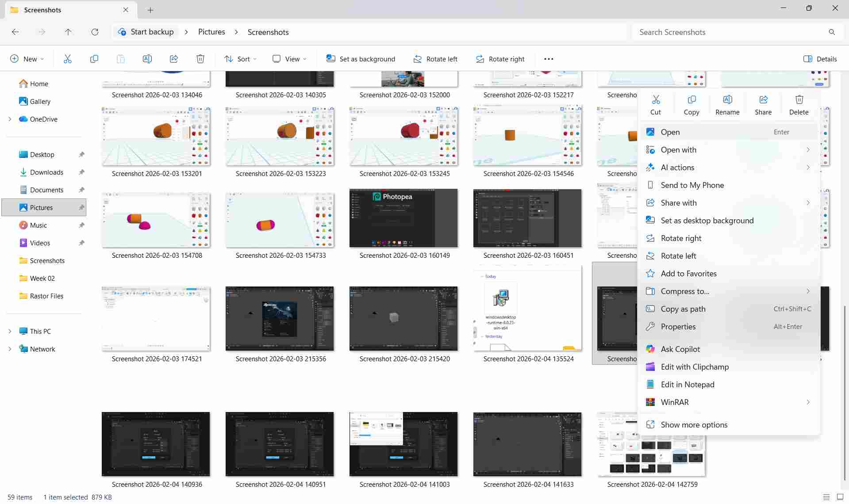Click the search magnifier icon

click(x=832, y=32)
